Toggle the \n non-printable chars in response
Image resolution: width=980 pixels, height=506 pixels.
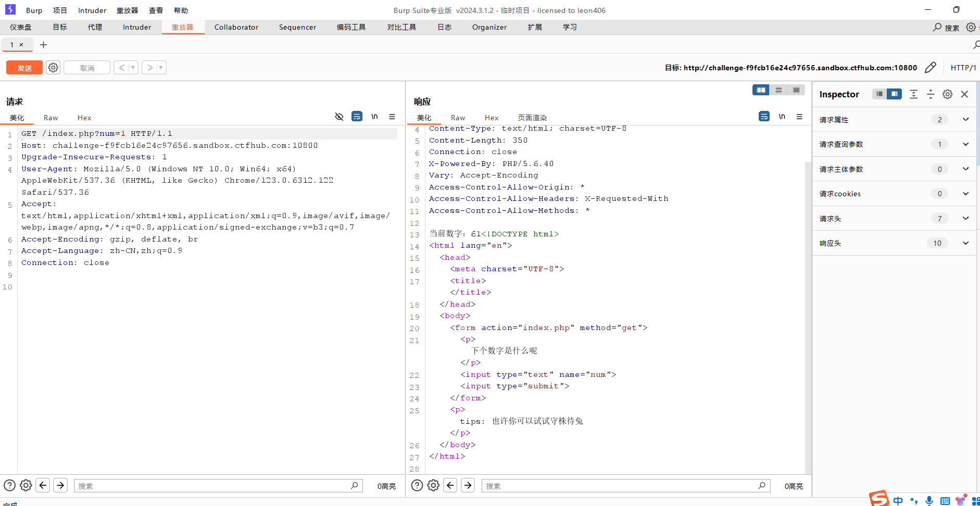tap(782, 117)
